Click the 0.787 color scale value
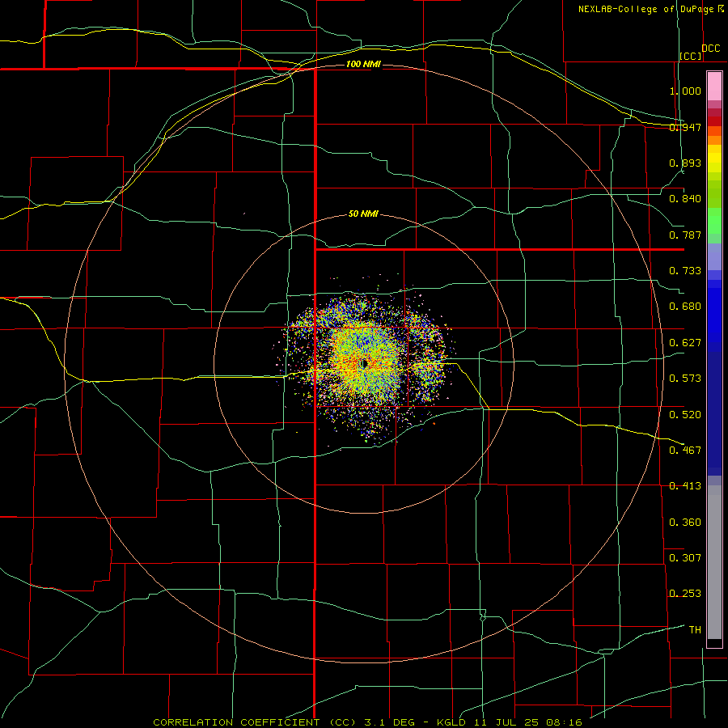The image size is (728, 728). [x=685, y=235]
